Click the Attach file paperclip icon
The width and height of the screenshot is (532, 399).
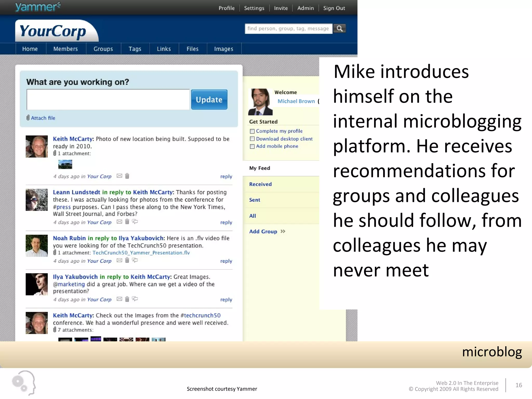(28, 118)
